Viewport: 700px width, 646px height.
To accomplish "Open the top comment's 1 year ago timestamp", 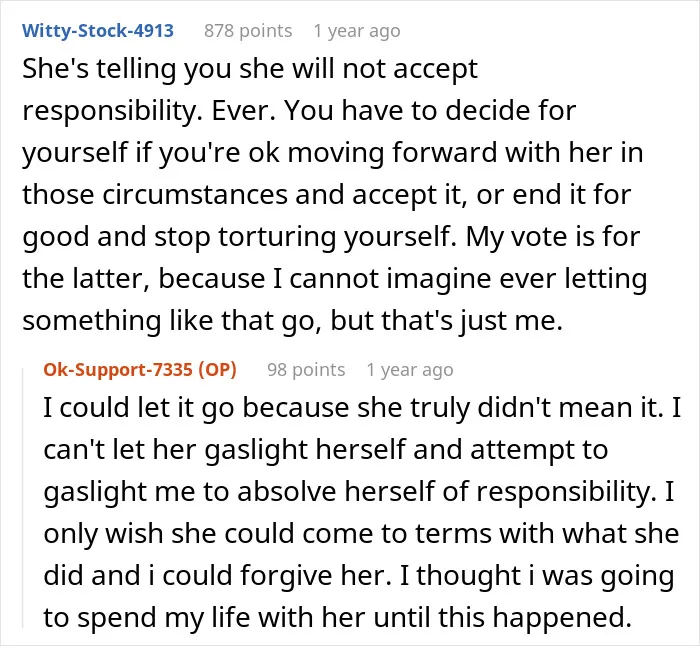I will point(357,31).
